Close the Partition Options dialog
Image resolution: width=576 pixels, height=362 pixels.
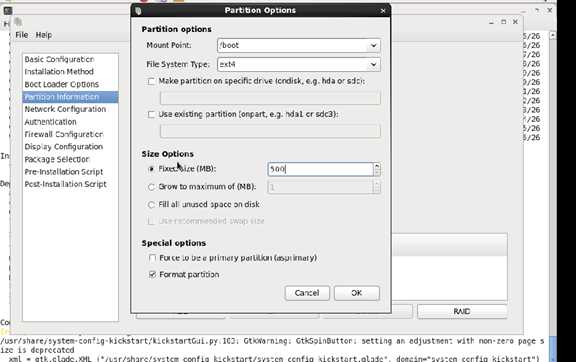click(383, 11)
